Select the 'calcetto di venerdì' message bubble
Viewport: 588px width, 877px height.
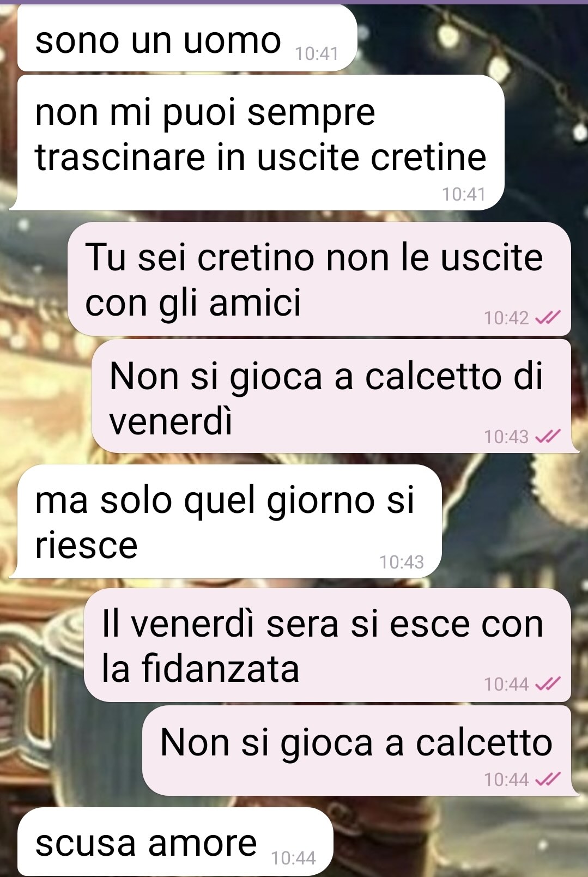[332, 396]
